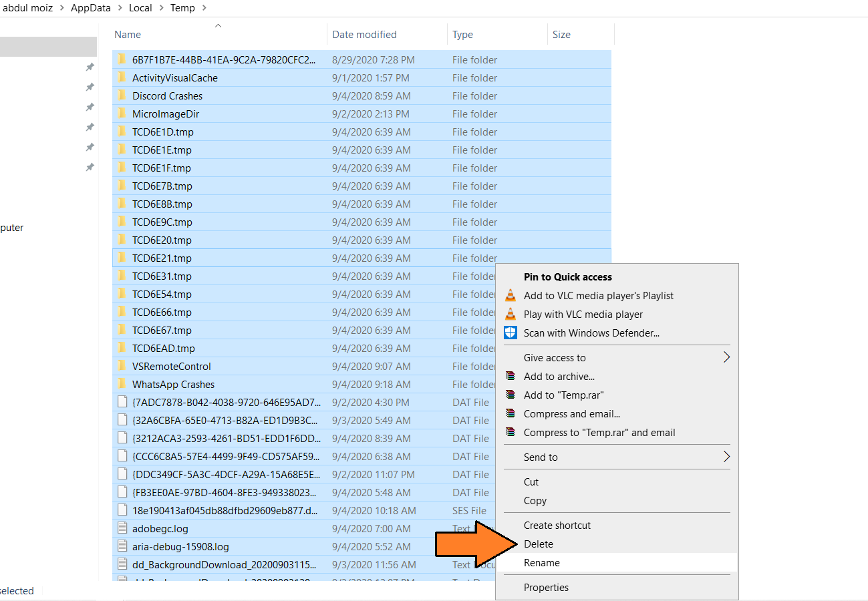Select the TCD6E67.tmp folder name

(162, 330)
